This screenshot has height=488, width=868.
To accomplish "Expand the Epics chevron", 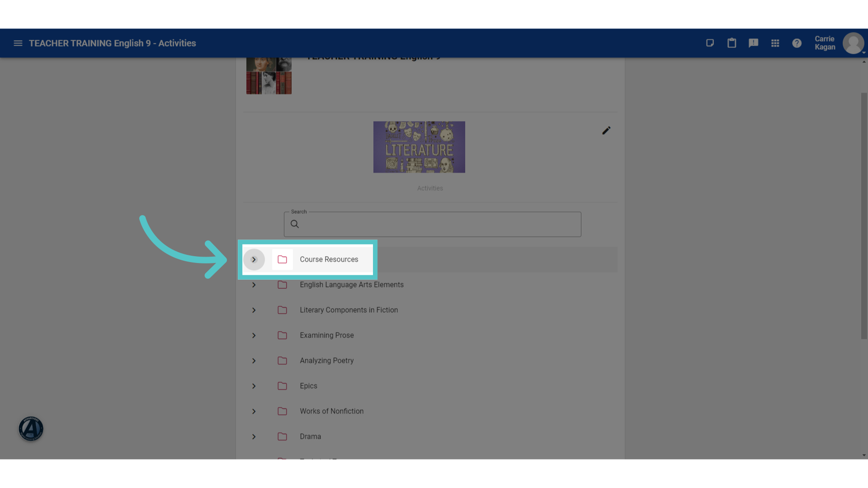I will point(254,386).
